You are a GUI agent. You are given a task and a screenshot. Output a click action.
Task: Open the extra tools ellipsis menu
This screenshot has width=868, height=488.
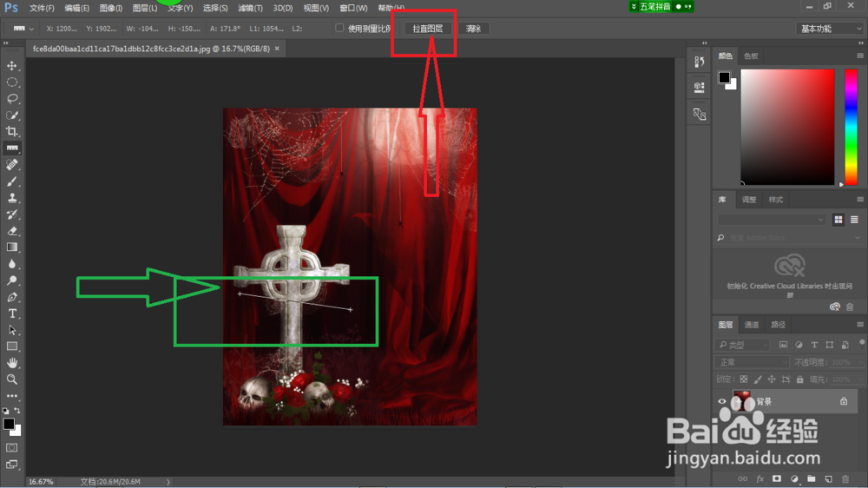tap(11, 396)
